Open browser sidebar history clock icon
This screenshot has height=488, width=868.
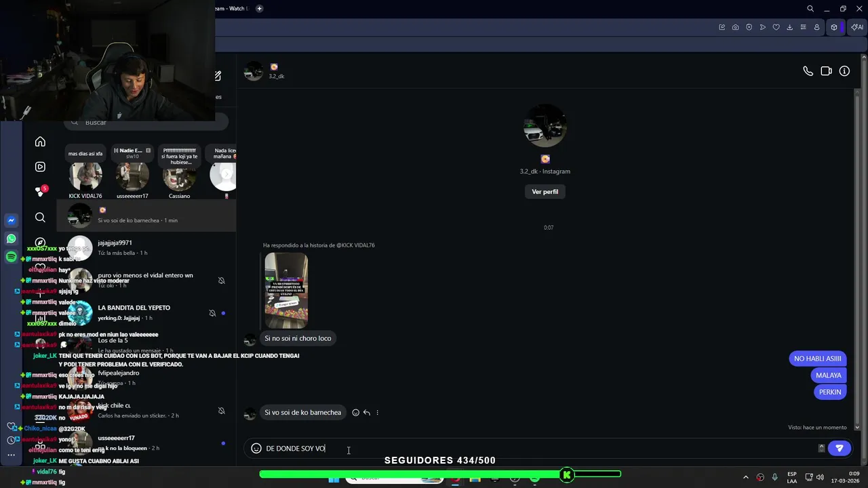point(11,440)
